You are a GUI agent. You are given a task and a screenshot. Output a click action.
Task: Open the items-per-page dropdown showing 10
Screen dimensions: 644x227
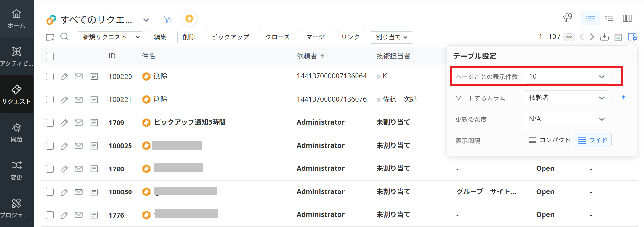566,77
